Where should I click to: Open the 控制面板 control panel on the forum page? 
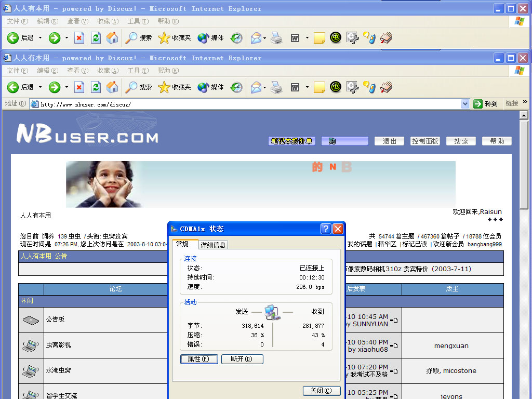[425, 141]
